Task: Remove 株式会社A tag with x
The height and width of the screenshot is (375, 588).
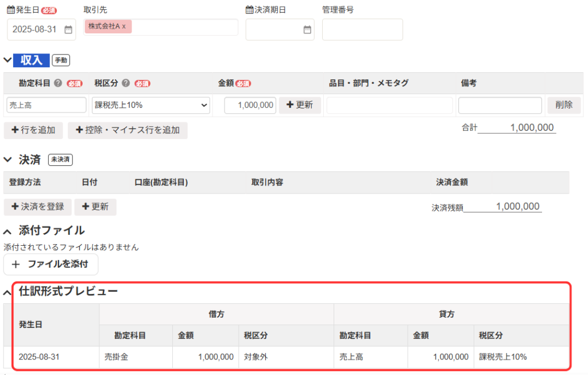Action: tap(123, 26)
